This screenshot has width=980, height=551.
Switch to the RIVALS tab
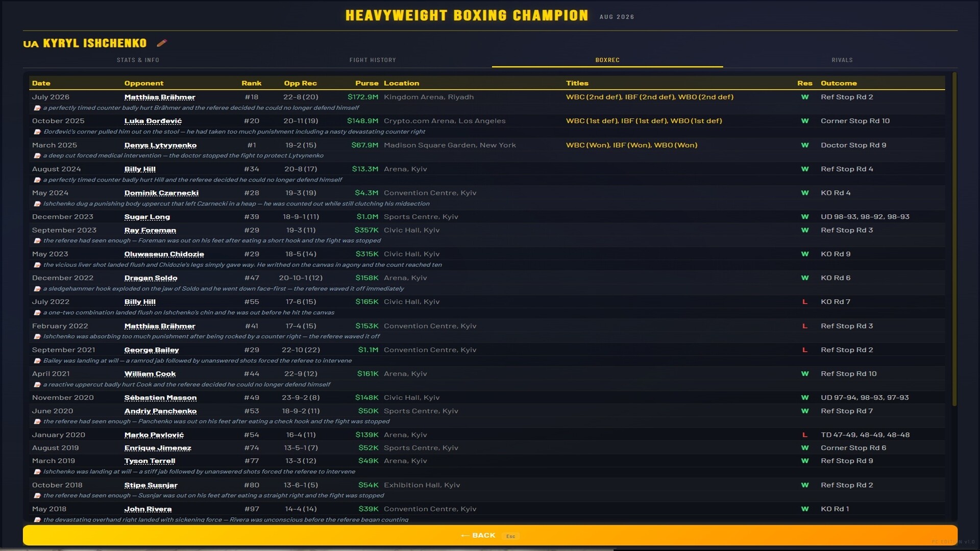coord(842,60)
